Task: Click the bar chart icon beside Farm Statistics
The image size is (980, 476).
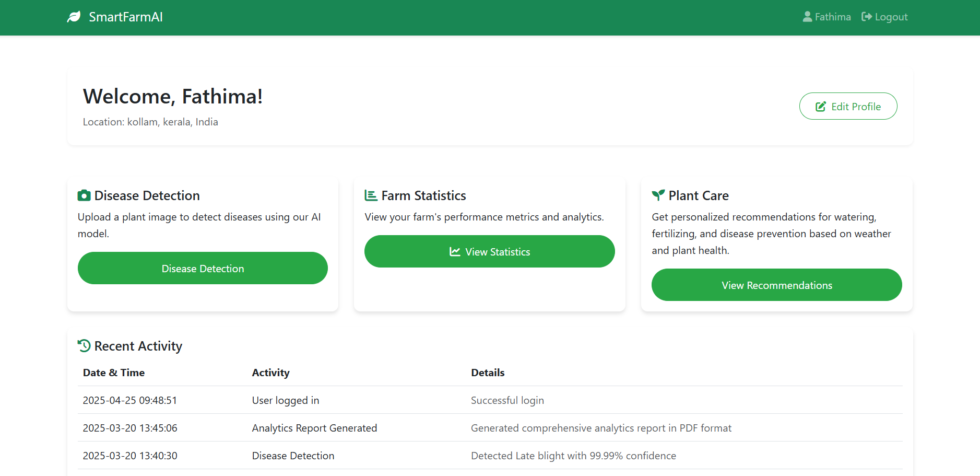Action: 371,196
